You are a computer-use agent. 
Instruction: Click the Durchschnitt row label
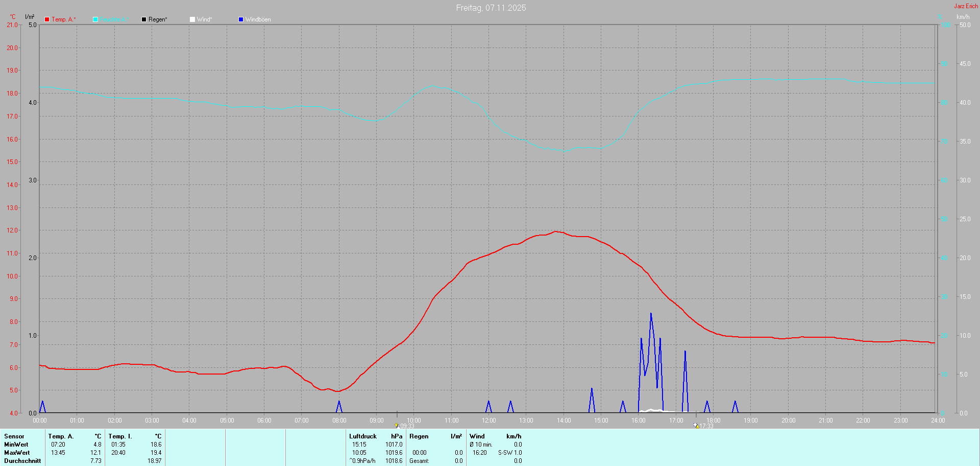coord(22,461)
